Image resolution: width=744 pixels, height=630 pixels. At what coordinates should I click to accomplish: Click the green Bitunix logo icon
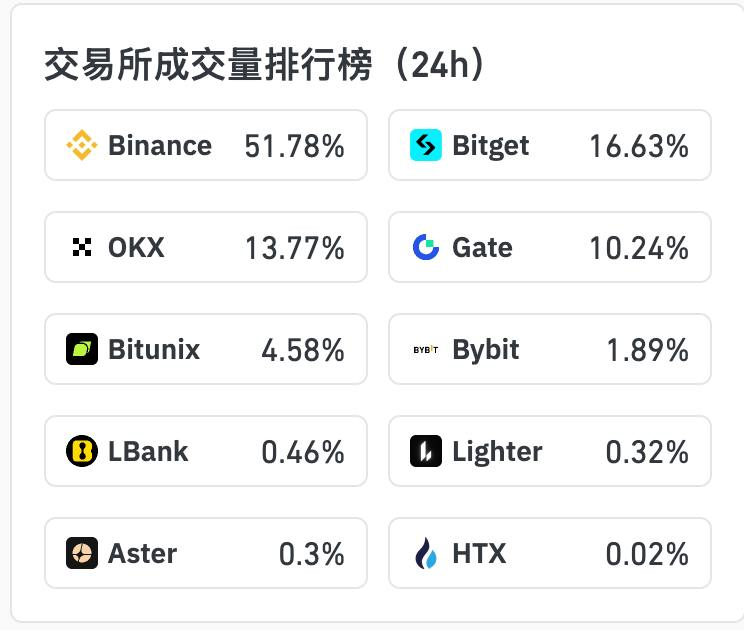point(82,350)
